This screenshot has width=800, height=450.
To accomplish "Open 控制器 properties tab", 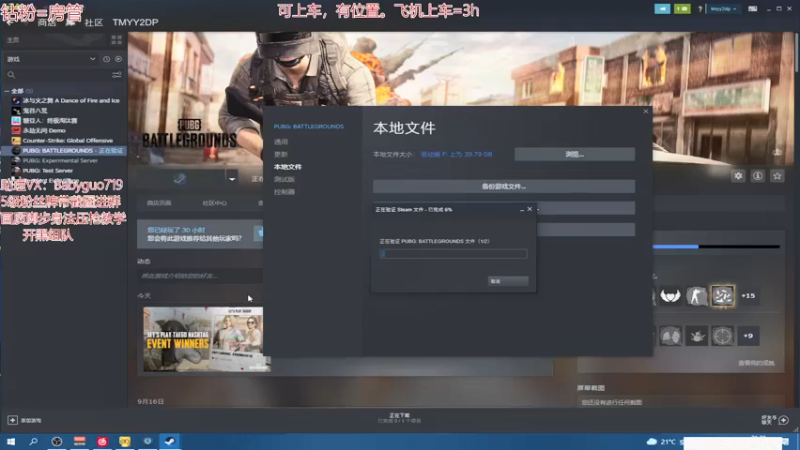I will coord(284,192).
